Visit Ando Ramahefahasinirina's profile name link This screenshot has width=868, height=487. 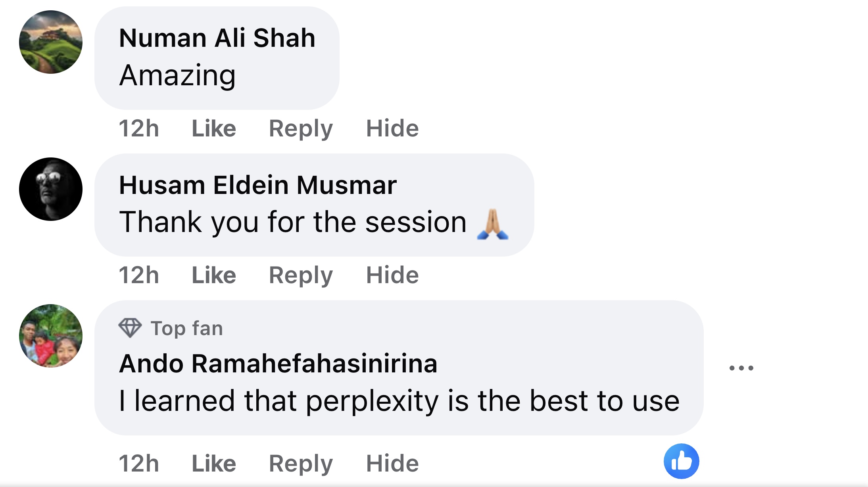[x=278, y=364]
